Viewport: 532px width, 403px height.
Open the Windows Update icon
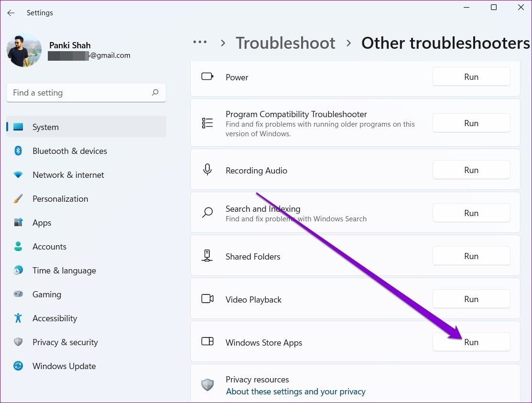coord(18,366)
